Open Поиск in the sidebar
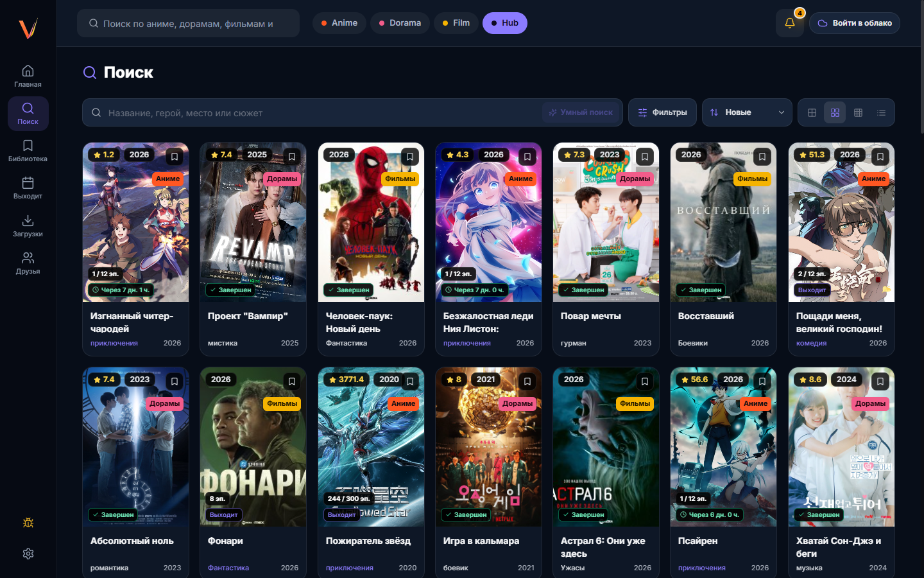The height and width of the screenshot is (578, 924). 28,114
